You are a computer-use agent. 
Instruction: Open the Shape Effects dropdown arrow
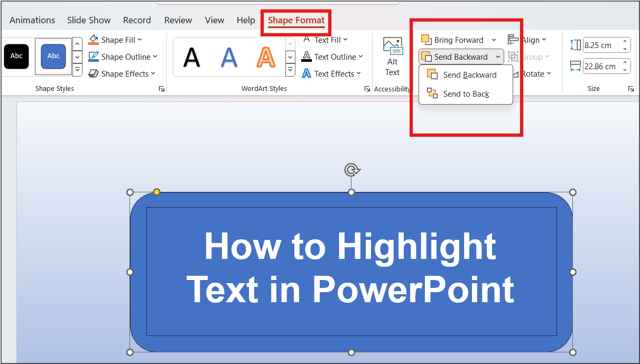pyautogui.click(x=153, y=73)
